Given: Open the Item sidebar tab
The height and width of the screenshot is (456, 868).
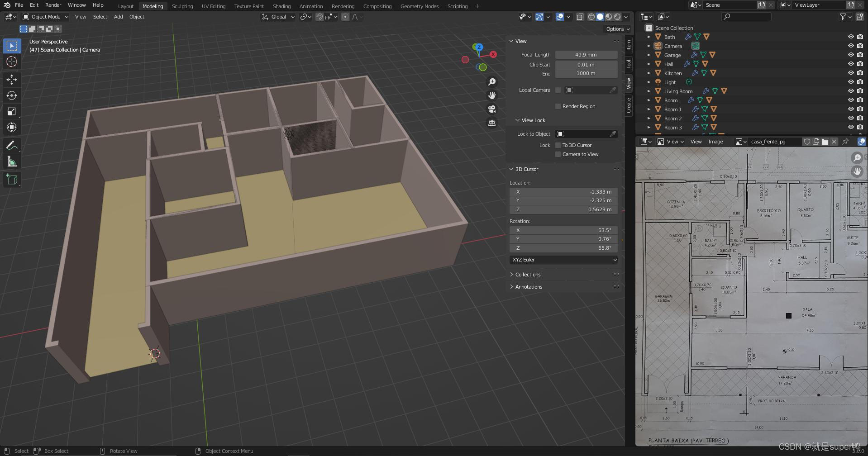Looking at the screenshot, I should (629, 45).
